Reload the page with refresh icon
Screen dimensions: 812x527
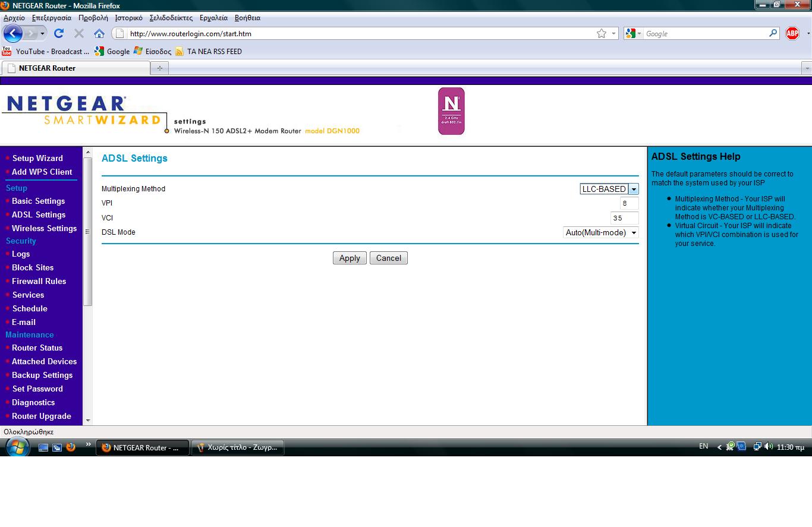(58, 33)
